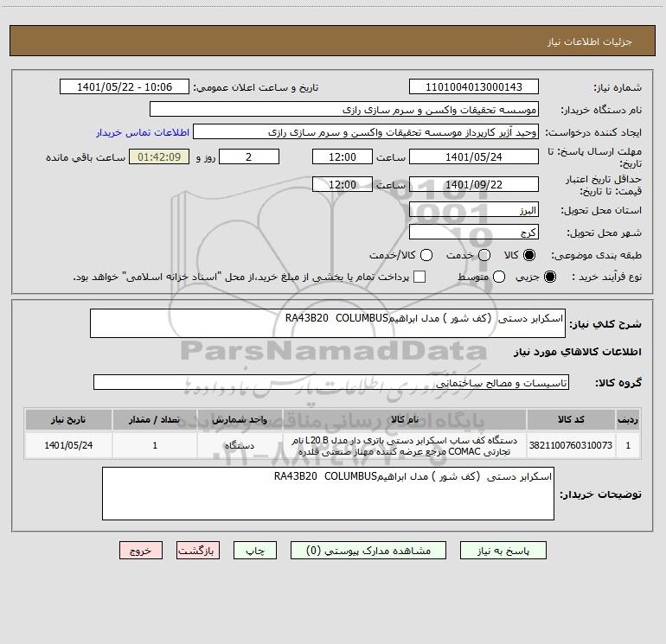Select the کالا radio button
Viewport: 666px width, 644px height.
[x=529, y=255]
